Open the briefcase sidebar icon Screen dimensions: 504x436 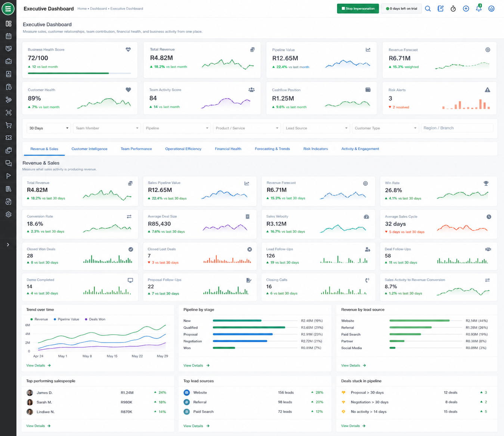(x=8, y=61)
